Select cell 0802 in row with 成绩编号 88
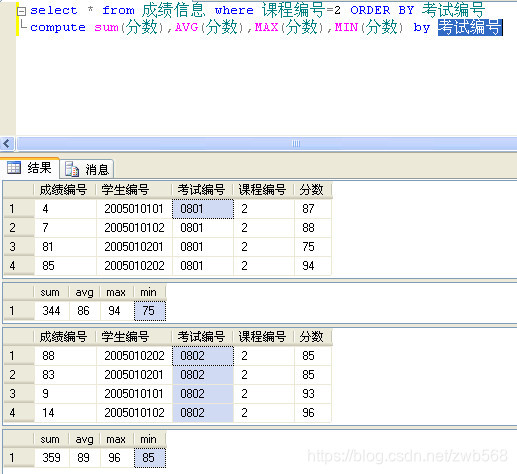The width and height of the screenshot is (517, 474). 203,356
